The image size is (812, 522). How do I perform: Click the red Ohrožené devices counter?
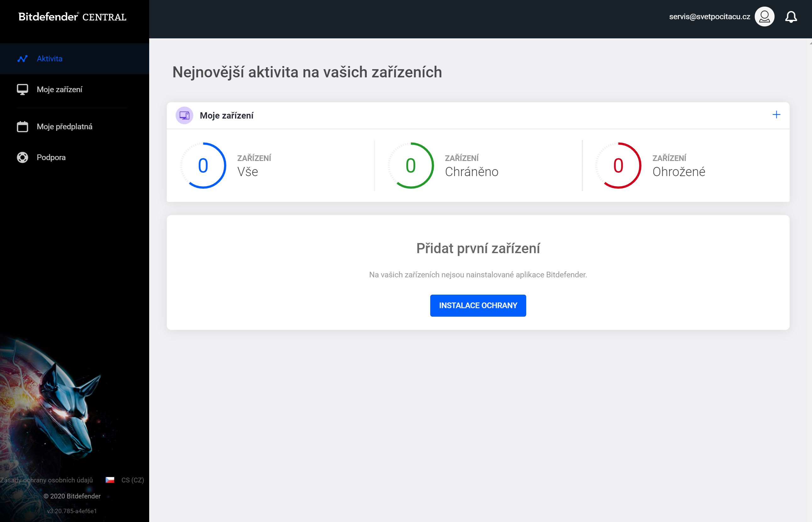coord(618,165)
